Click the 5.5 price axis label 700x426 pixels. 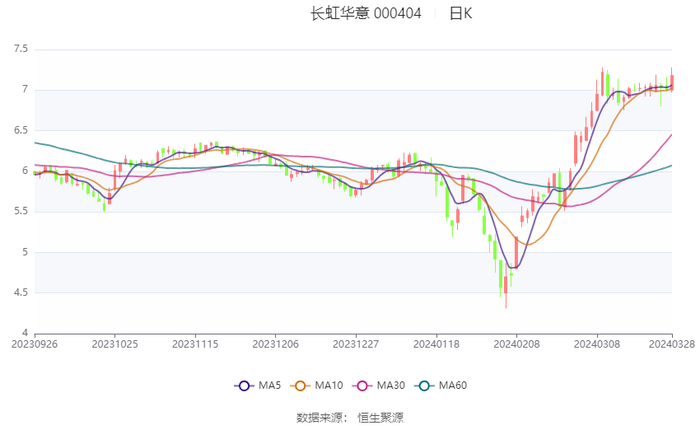click(x=21, y=211)
